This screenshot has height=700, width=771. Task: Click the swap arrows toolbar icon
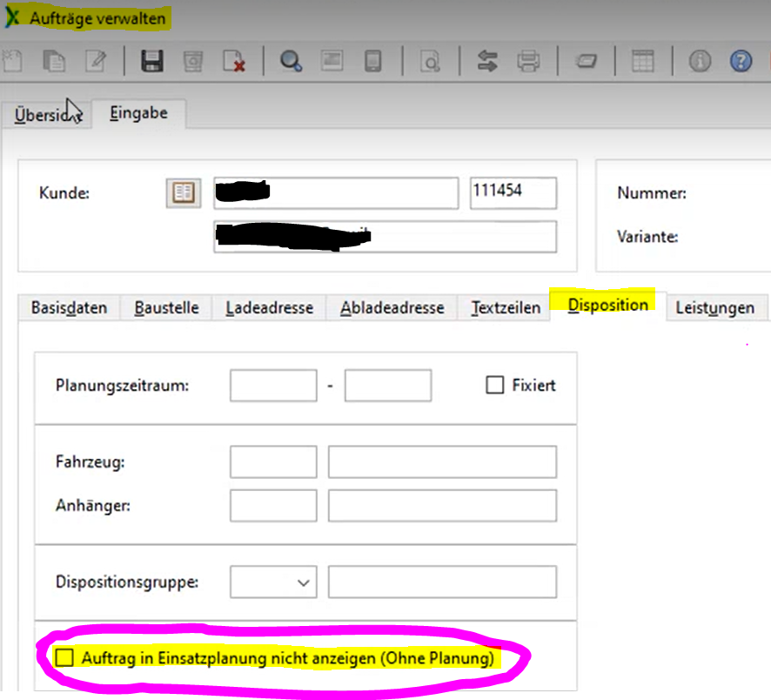487,61
